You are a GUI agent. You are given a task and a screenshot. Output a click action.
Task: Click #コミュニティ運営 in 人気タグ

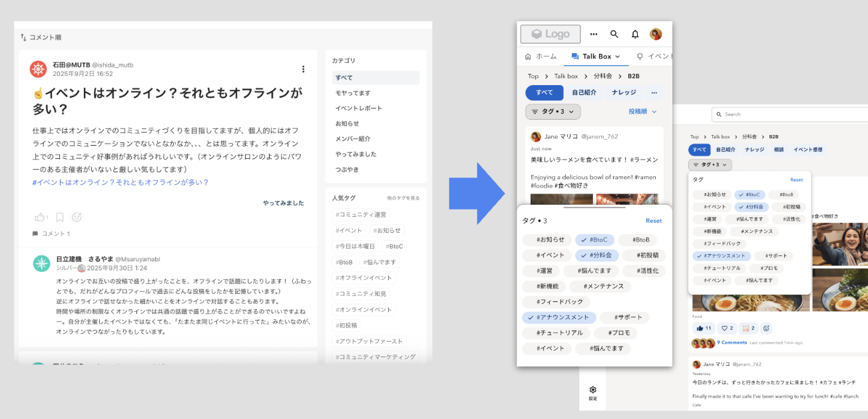[x=361, y=215]
